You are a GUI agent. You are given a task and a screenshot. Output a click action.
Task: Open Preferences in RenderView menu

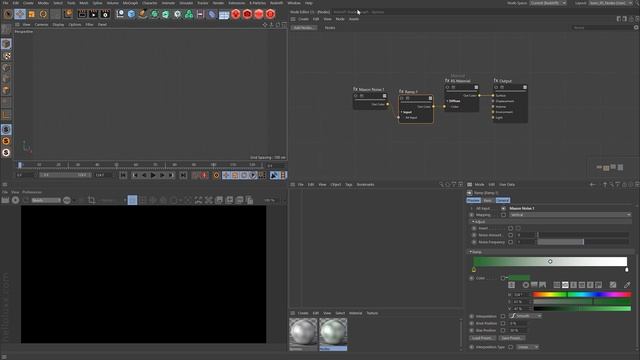tap(32, 192)
